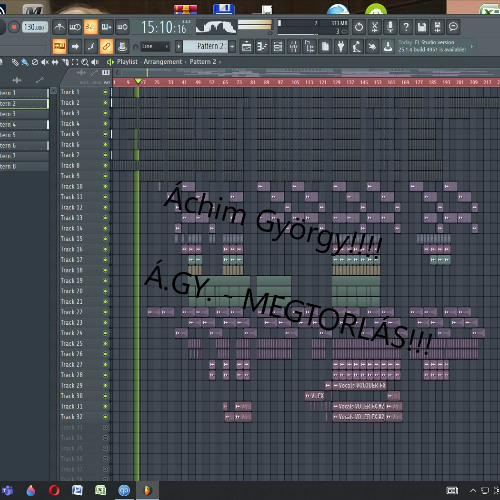Screen dimensions: 500x500
Task: Open the Playlist options menu arrow
Action: coord(110,62)
